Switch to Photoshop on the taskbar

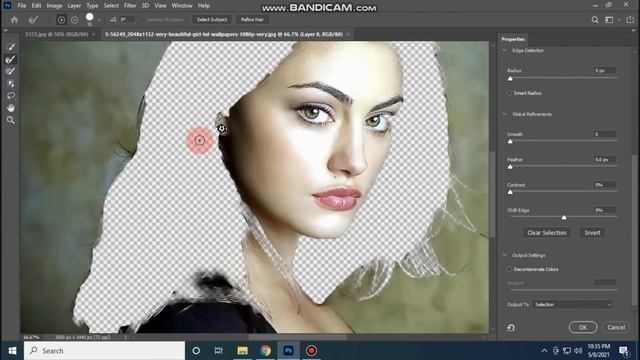[289, 351]
